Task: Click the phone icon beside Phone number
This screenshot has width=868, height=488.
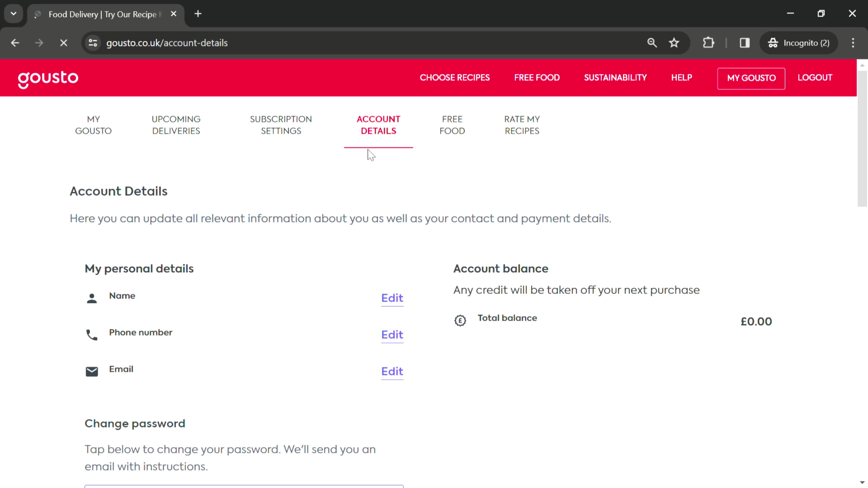Action: [x=92, y=335]
